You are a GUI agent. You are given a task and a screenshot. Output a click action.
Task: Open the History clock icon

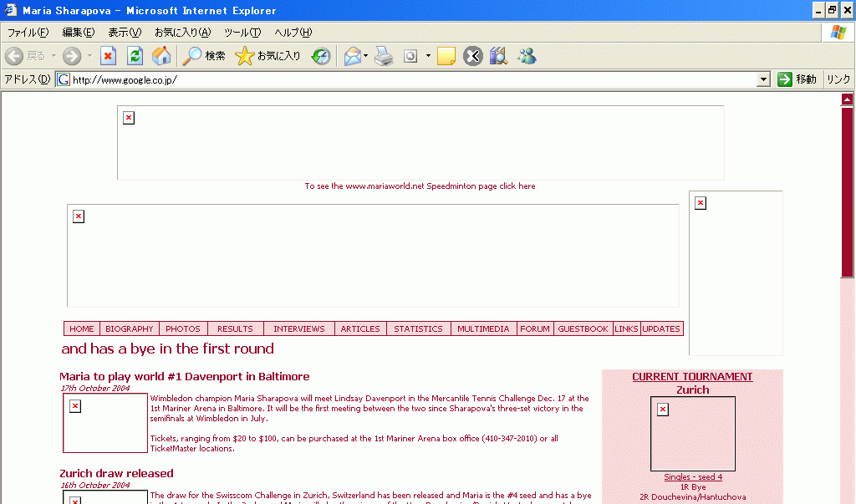point(321,56)
